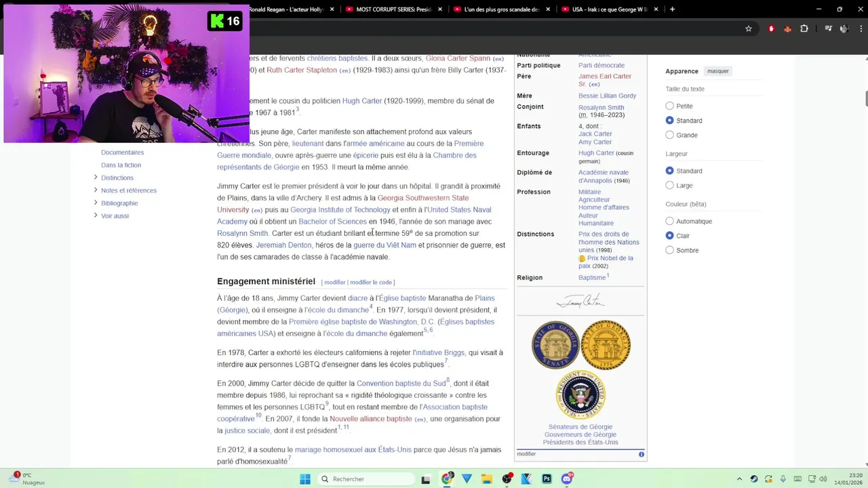868x488 pixels.
Task: Open the microphone tray icon
Action: (x=783, y=479)
